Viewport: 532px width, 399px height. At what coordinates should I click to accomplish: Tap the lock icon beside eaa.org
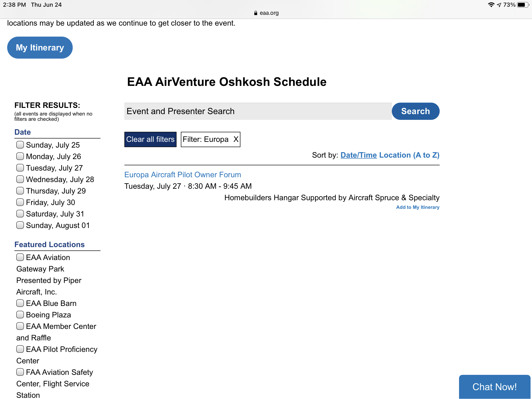coord(256,13)
